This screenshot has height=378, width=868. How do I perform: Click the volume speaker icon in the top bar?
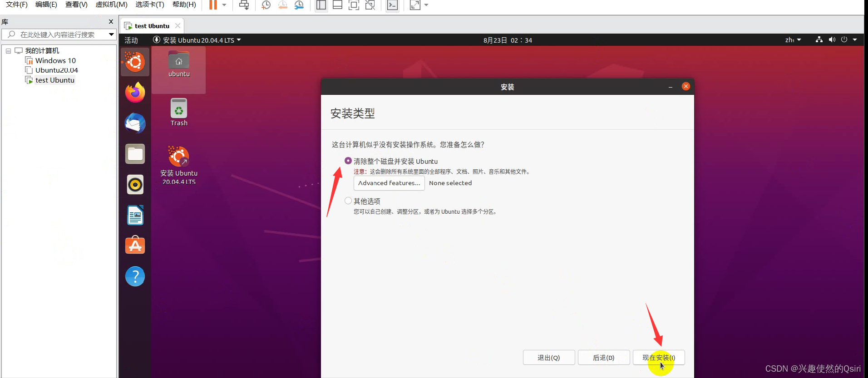pyautogui.click(x=832, y=39)
